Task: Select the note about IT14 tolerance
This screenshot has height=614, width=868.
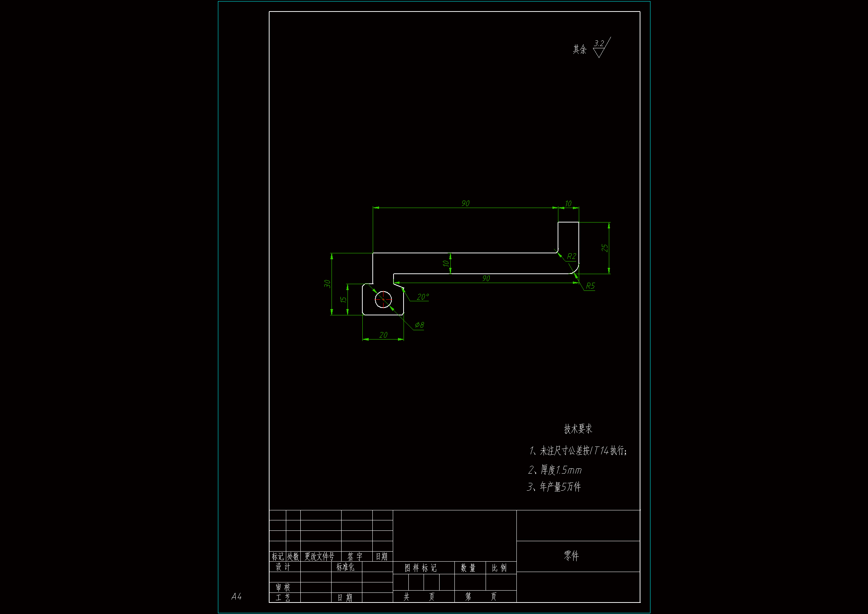Action: (x=578, y=451)
